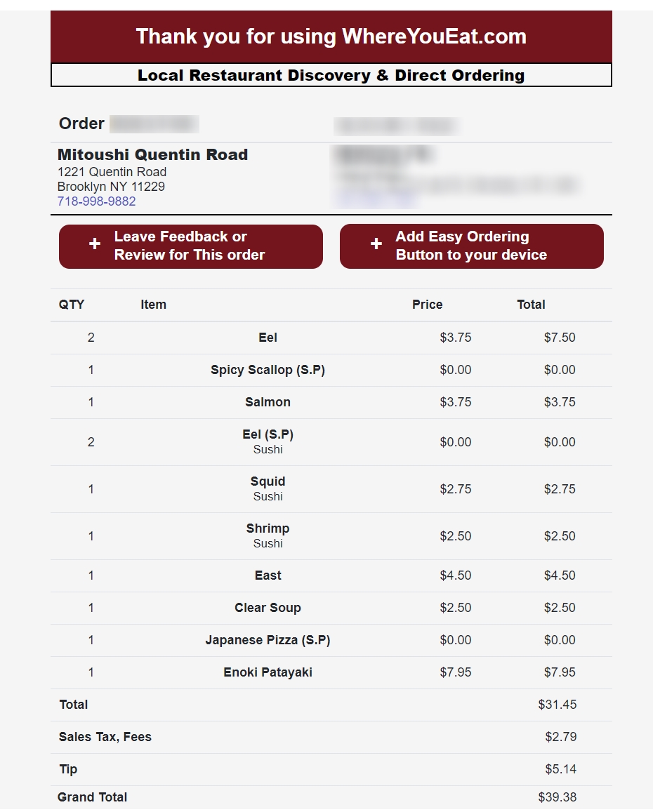Click the plus icon beside Add Easy Ordering
653x812 pixels.
point(376,244)
